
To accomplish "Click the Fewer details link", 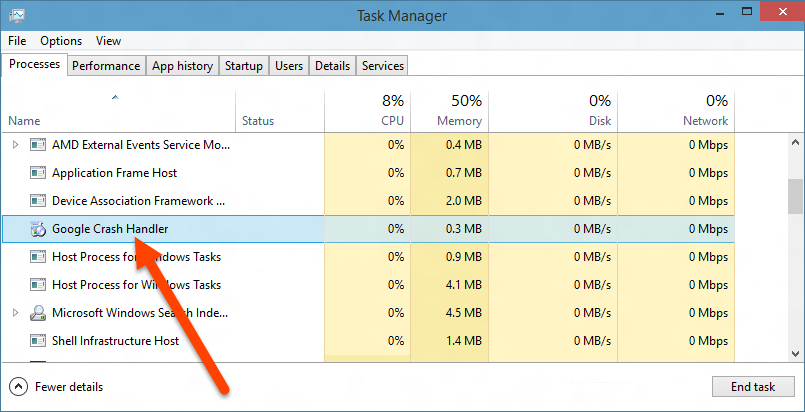I will pyautogui.click(x=68, y=387).
